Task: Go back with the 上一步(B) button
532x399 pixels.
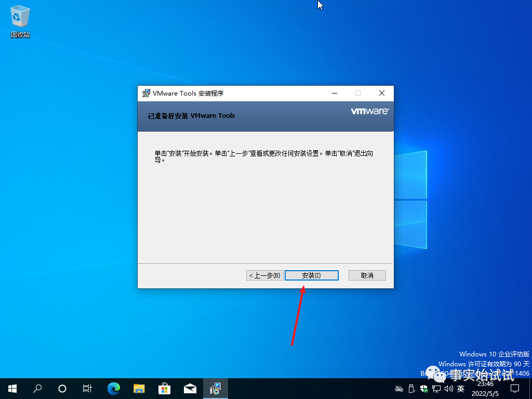Action: [264, 275]
